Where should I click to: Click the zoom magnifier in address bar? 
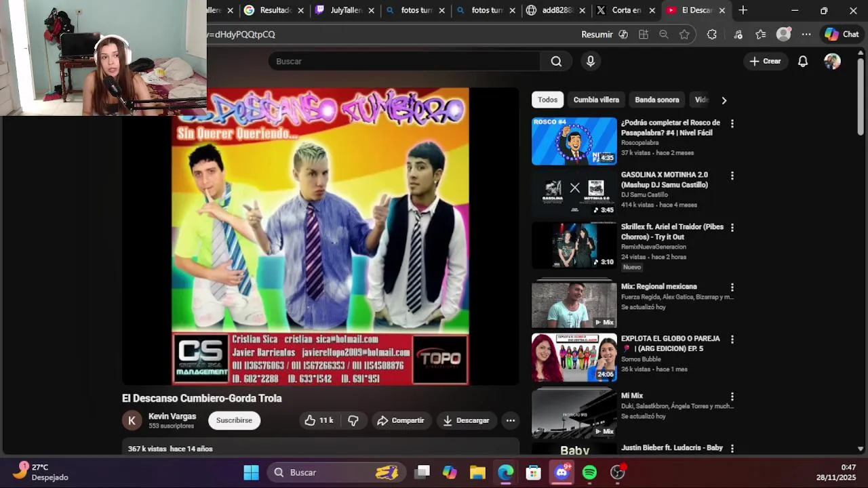pyautogui.click(x=664, y=34)
